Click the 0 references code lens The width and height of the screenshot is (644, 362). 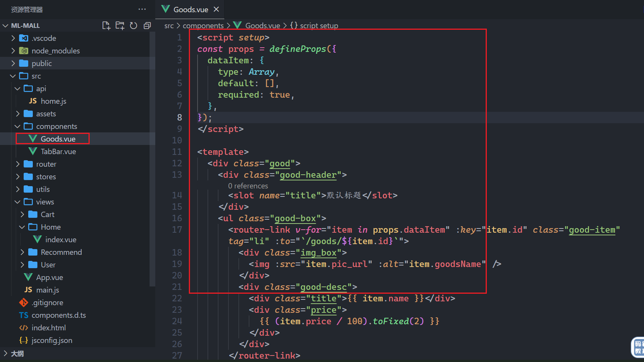(x=248, y=186)
